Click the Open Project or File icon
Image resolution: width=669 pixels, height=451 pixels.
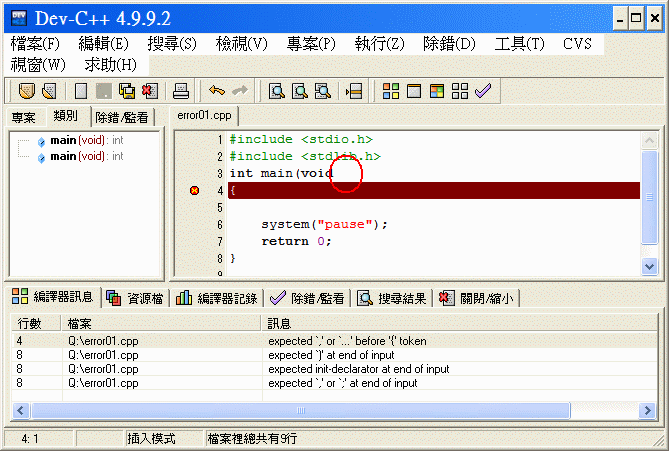click(49, 91)
